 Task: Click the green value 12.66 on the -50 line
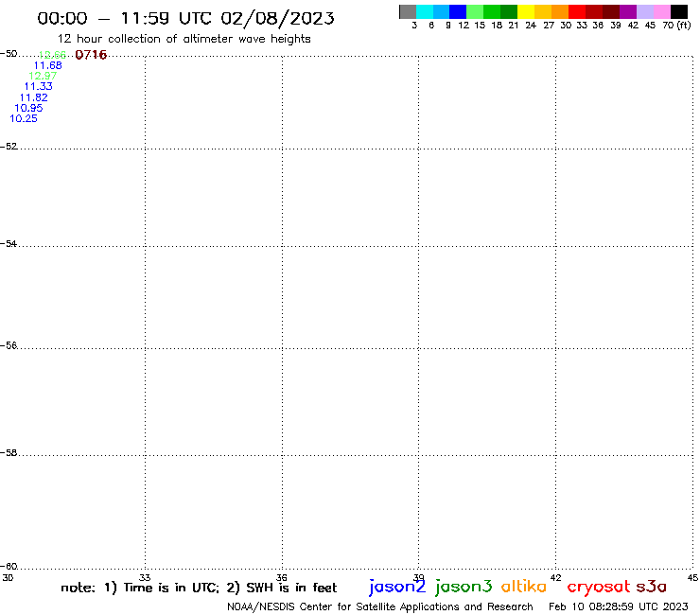point(52,55)
